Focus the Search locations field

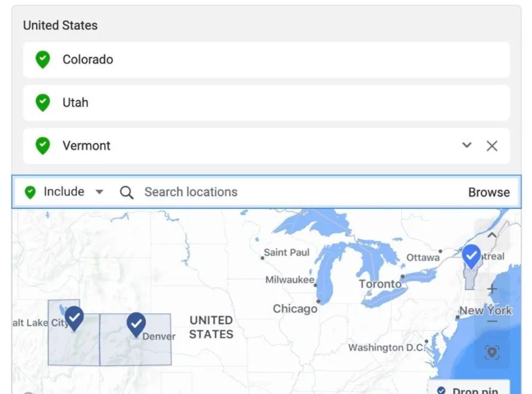pos(191,192)
